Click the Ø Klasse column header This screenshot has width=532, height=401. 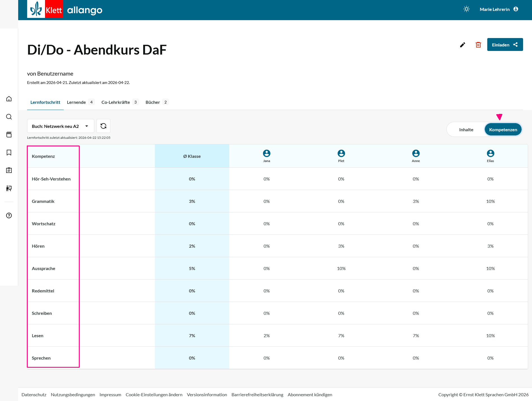(192, 156)
